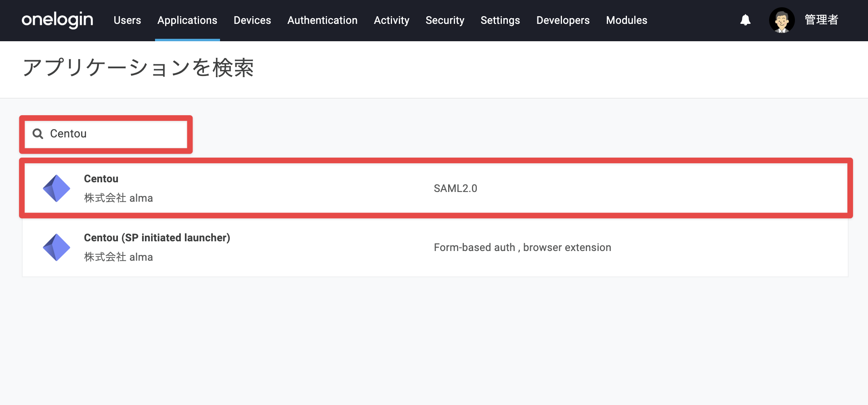The image size is (868, 405).
Task: Click the Centou SP initiated launcher diamond icon
Action: [57, 247]
